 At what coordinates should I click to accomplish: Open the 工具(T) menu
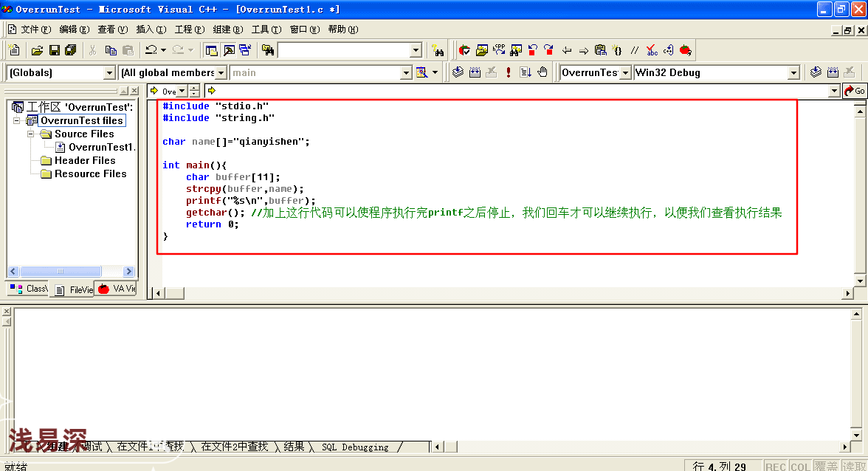pos(266,30)
